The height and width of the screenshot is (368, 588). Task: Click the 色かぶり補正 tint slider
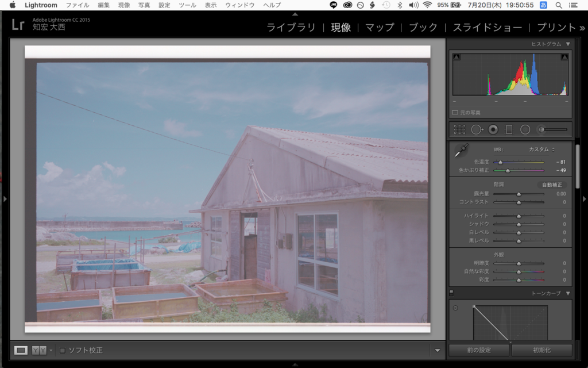coord(519,170)
